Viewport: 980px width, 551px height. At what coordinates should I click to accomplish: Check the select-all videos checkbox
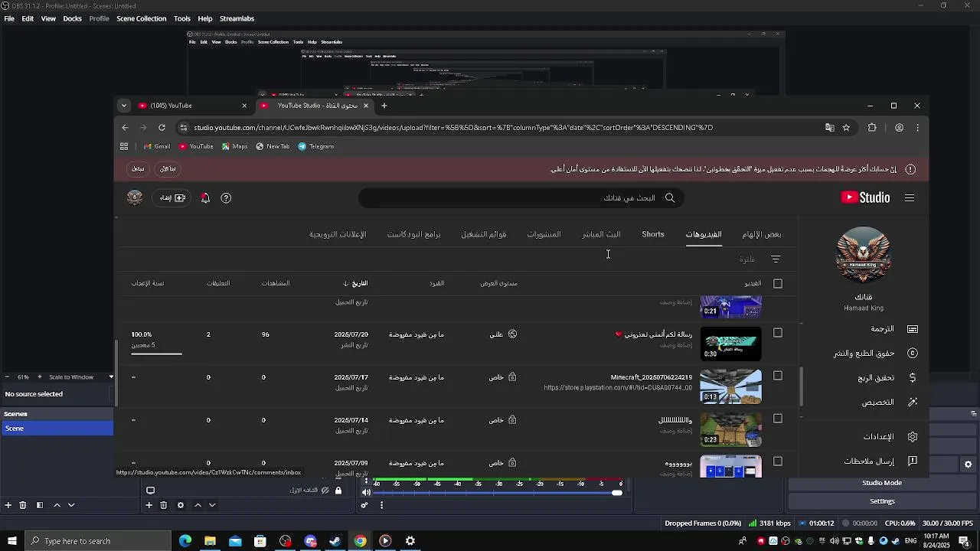coord(778,284)
